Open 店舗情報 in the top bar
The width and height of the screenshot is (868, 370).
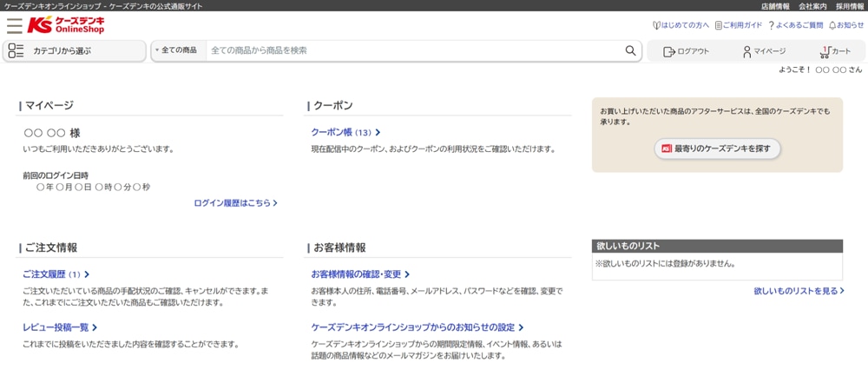775,7
